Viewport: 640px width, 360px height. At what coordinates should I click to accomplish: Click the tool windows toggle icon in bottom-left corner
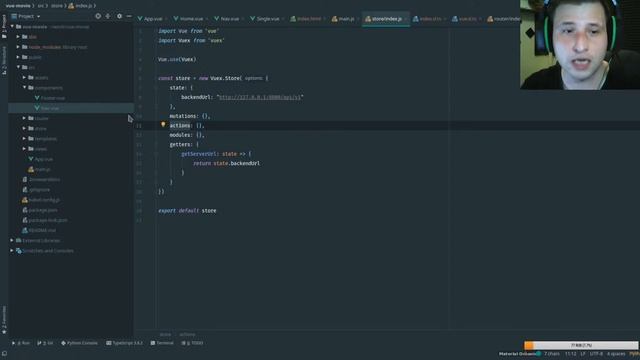click(x=4, y=353)
